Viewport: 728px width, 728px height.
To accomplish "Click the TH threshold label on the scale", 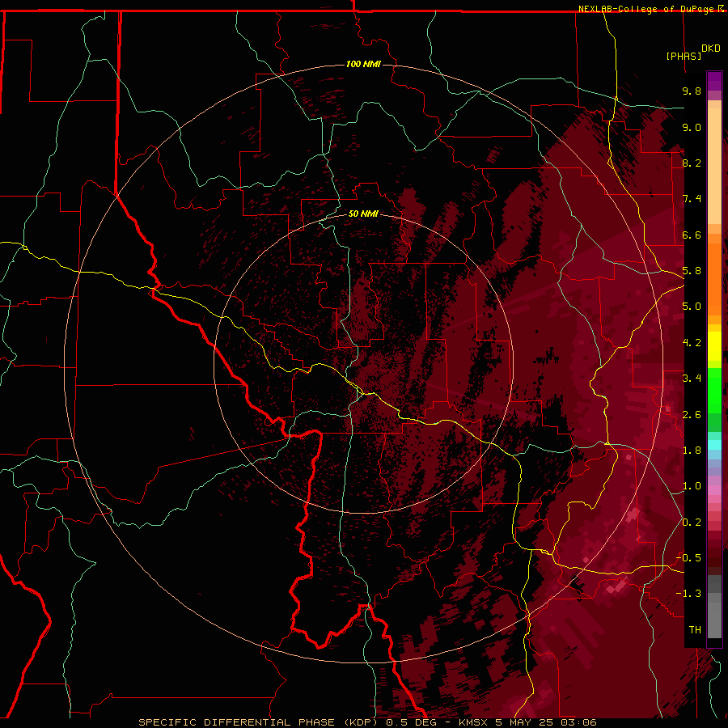I will (x=695, y=630).
